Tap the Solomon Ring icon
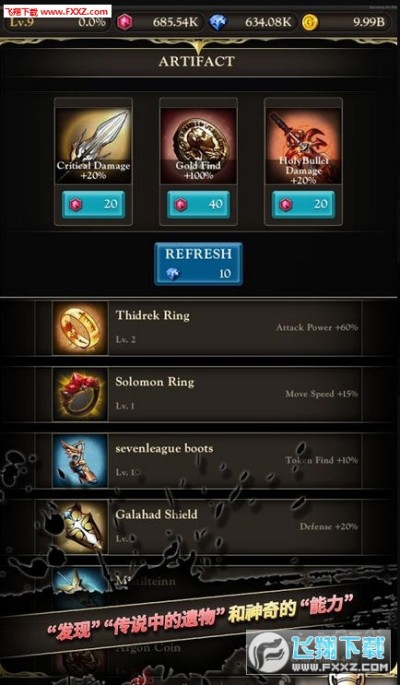The height and width of the screenshot is (685, 400). (80, 394)
